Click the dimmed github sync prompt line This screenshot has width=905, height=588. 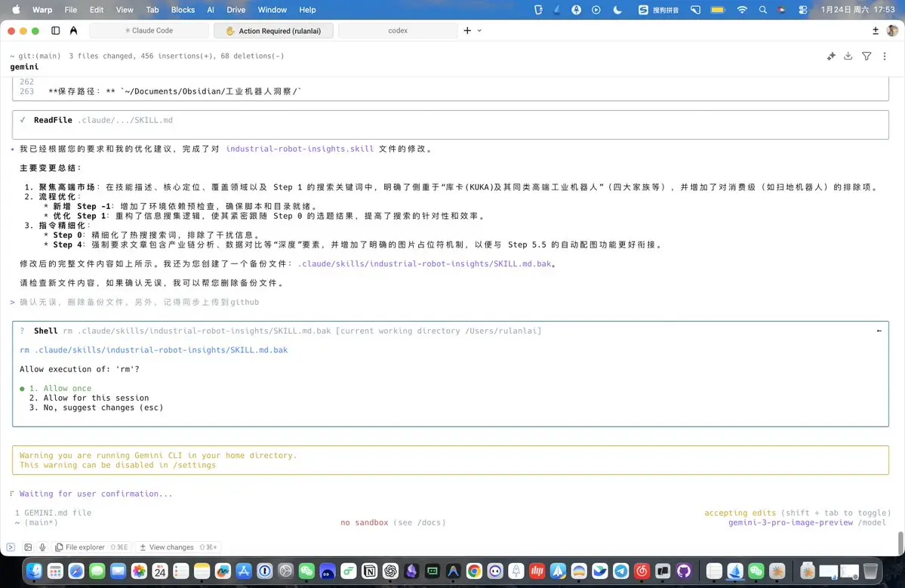[x=139, y=302]
